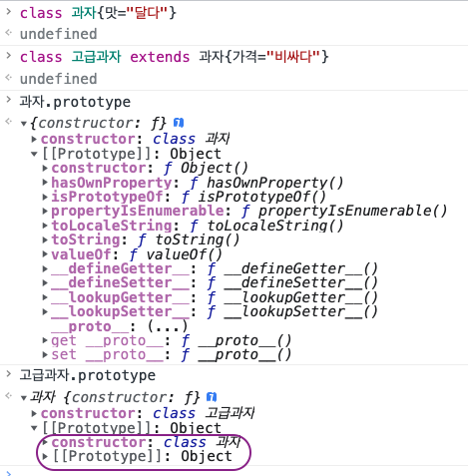Image resolution: width=468 pixels, height=476 pixels.
Task: Expand get __proto__ accessor row
Action: [x=45, y=340]
